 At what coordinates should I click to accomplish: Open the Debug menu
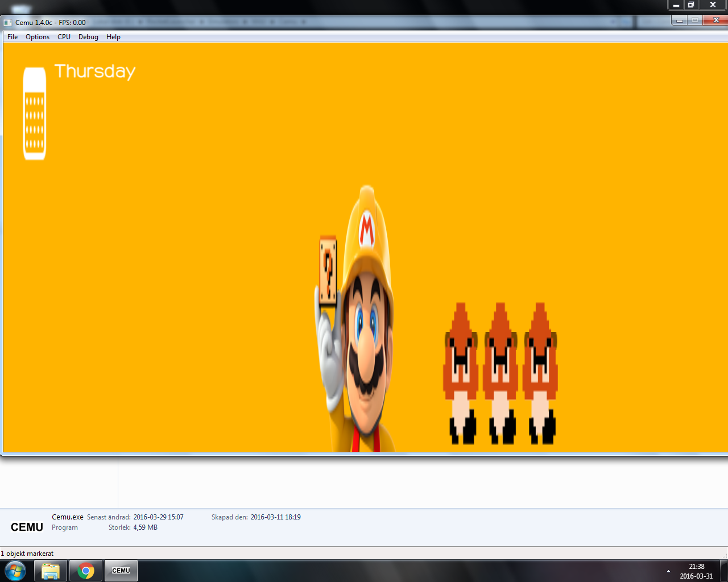point(88,37)
